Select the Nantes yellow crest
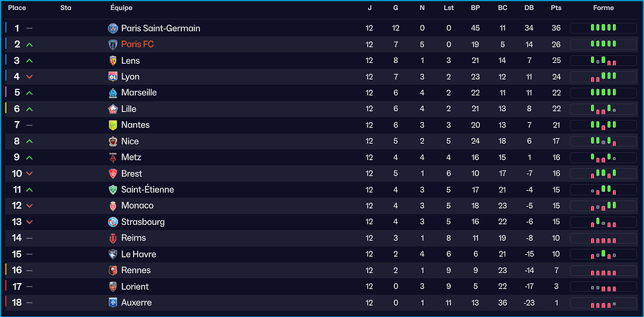Viewport: 644px width, 317px height. (113, 125)
